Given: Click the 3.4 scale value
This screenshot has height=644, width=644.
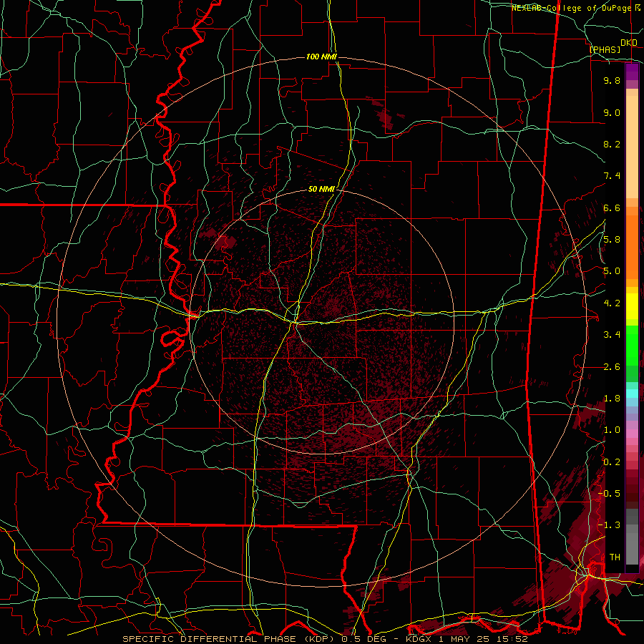Looking at the screenshot, I should point(612,335).
